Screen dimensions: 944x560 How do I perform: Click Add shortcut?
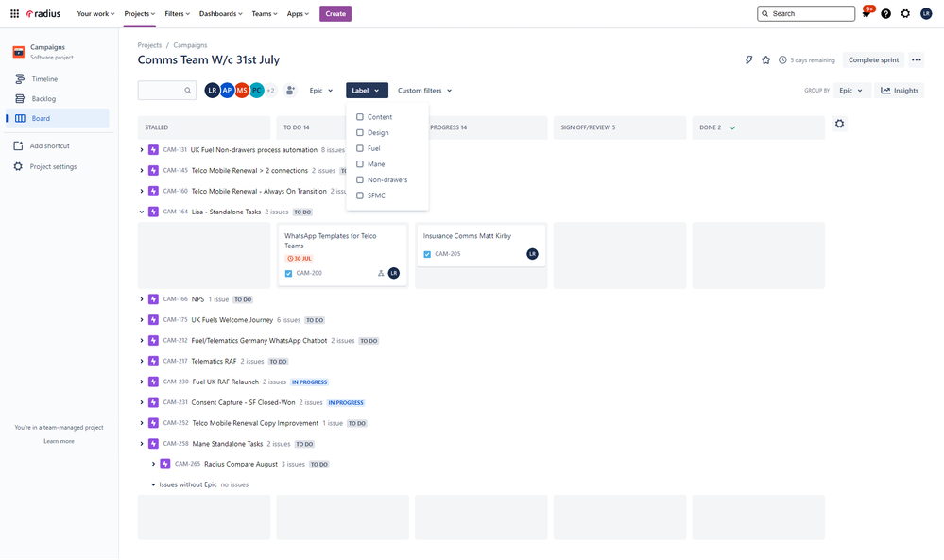[58, 145]
